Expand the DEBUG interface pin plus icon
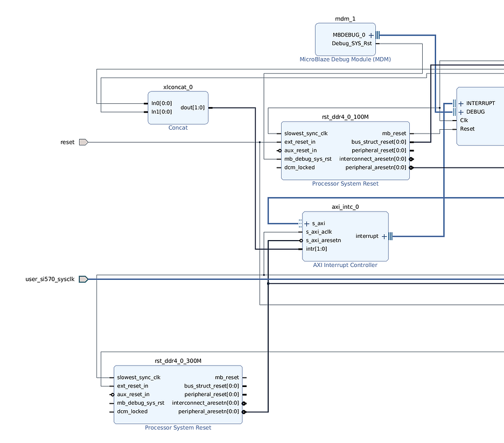The image size is (504, 443). (461, 112)
